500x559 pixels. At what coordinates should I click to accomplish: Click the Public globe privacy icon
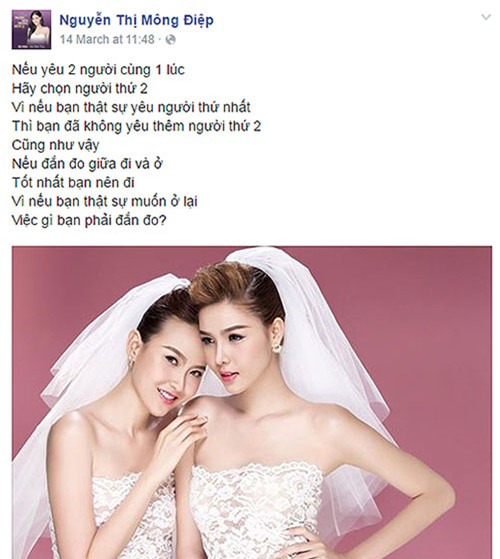pyautogui.click(x=171, y=40)
